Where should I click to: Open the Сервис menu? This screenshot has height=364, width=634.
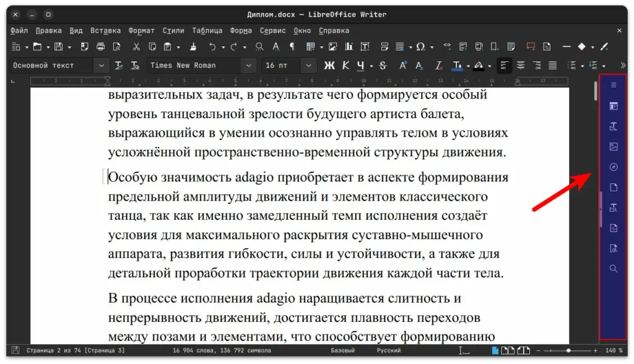tap(272, 30)
